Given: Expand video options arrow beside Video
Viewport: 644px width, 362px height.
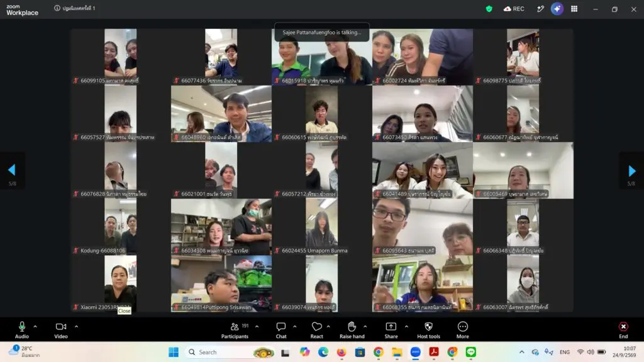Looking at the screenshot, I should pyautogui.click(x=76, y=327).
